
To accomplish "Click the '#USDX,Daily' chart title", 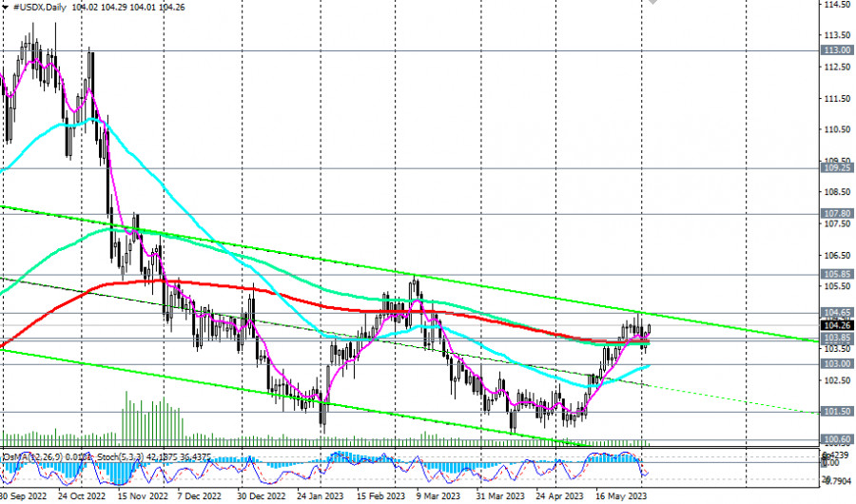I will (39, 7).
